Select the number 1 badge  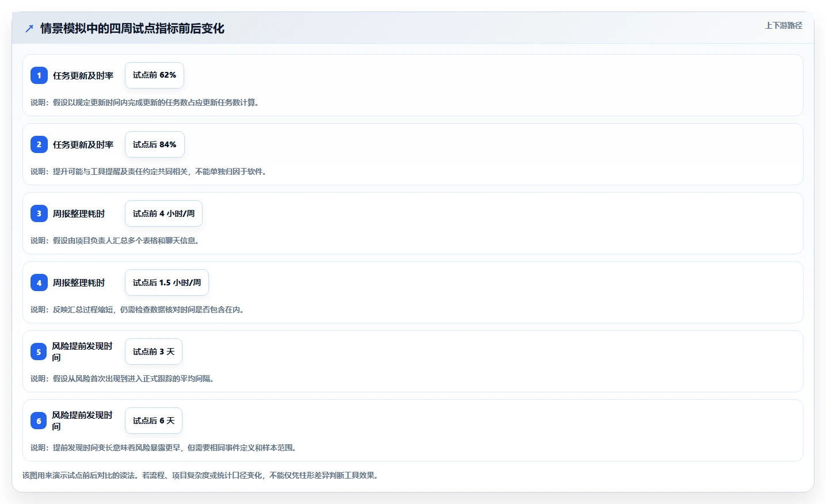(39, 75)
